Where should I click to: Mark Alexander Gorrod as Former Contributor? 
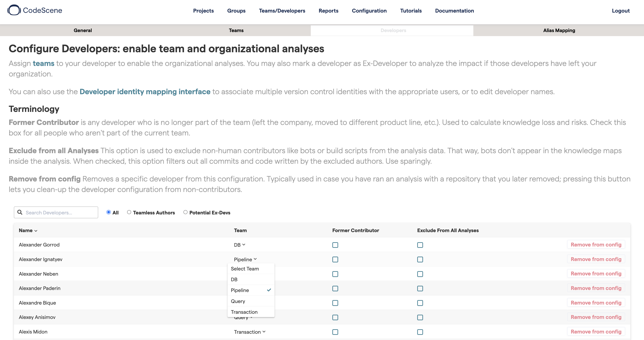point(335,245)
